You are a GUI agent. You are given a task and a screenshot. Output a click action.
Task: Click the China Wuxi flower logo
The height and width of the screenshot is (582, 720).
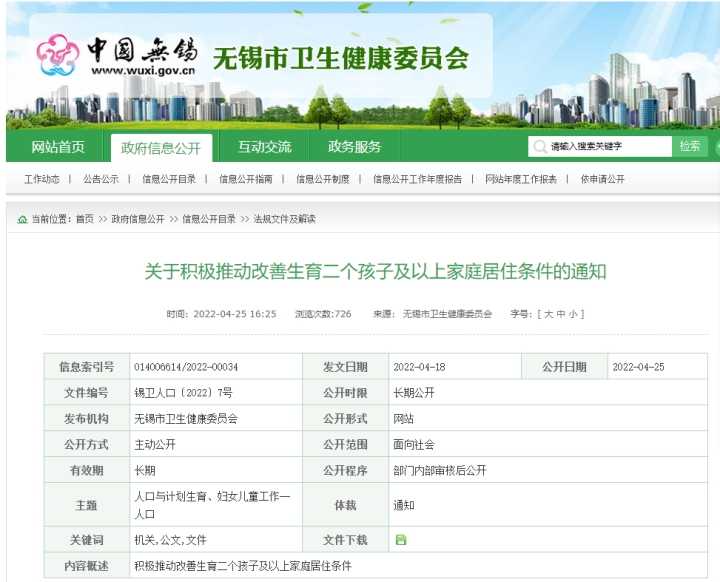[57, 57]
